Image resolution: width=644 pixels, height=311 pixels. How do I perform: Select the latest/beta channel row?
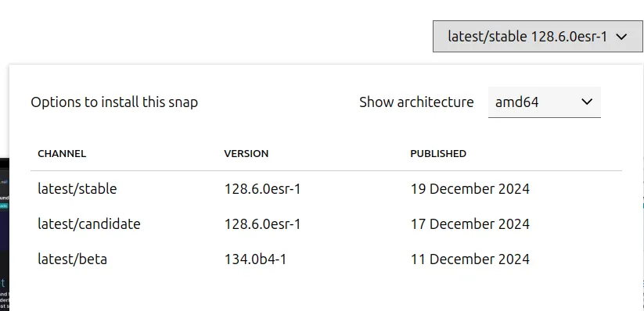click(x=326, y=259)
